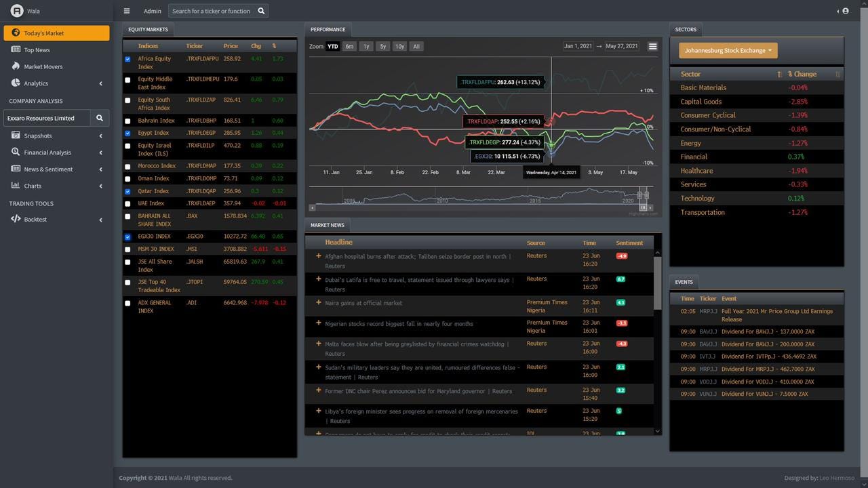
Task: Check the JSE Top 40 Tradeable checkbox
Action: click(x=127, y=283)
